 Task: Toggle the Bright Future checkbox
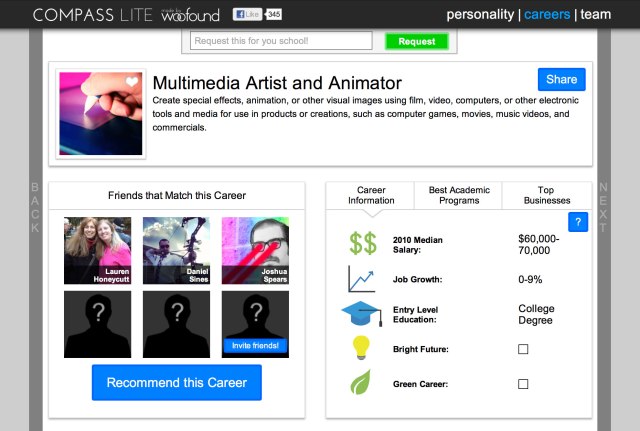coord(523,349)
